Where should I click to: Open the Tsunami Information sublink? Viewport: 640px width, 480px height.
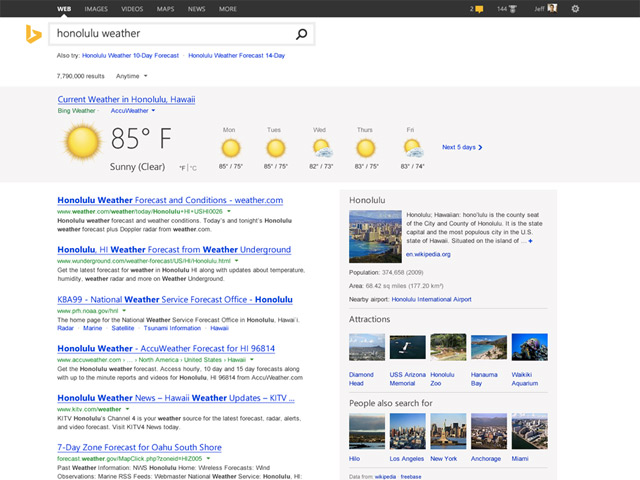coord(172,328)
